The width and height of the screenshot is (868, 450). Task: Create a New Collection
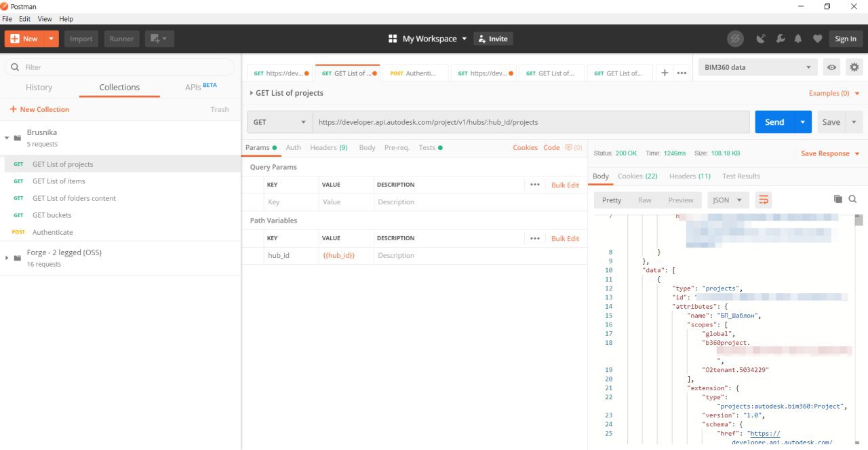click(x=39, y=109)
